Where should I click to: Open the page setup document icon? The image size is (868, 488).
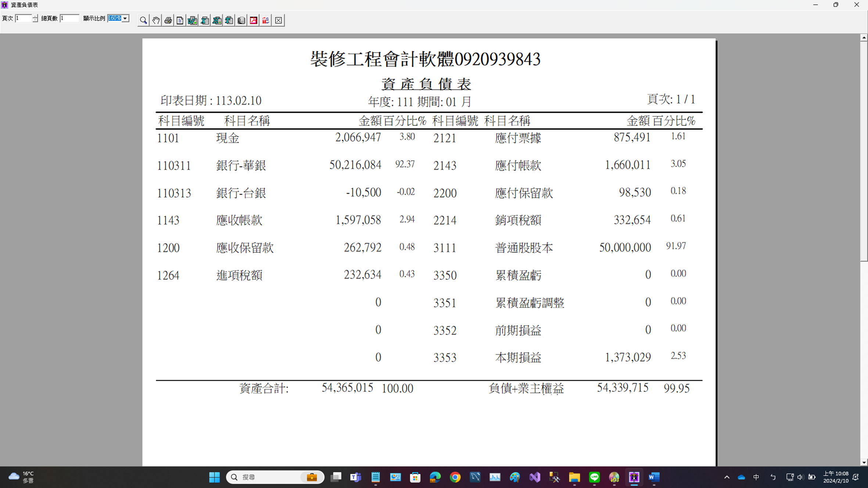pos(180,20)
